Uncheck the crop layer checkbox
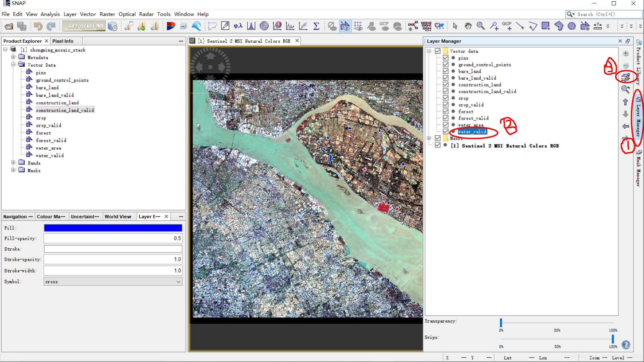The width and height of the screenshot is (644, 362). [446, 98]
